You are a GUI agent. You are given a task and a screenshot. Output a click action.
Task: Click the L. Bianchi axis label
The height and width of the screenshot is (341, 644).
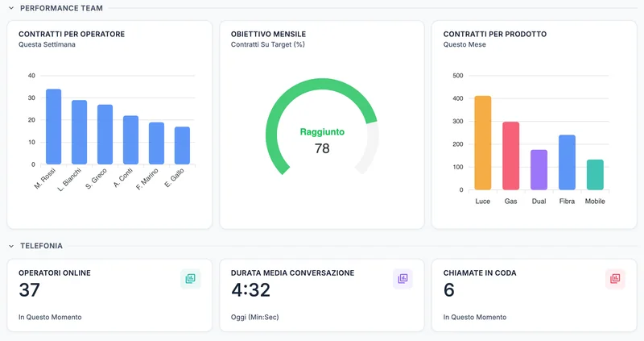pyautogui.click(x=70, y=179)
